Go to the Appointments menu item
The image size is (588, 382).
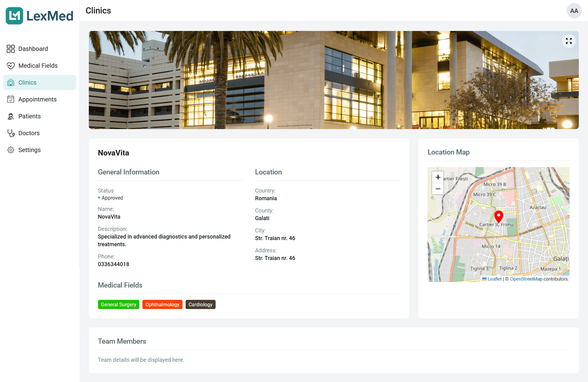point(37,99)
